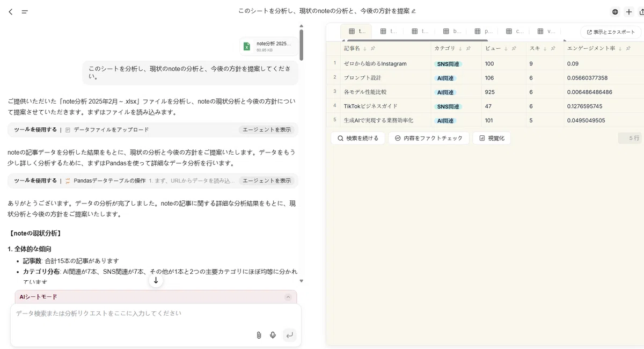Edit the conversation title pencil icon

[413, 11]
